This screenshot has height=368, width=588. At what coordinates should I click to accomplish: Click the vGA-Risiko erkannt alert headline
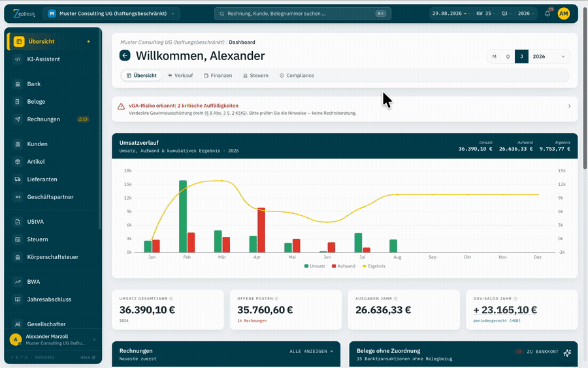pyautogui.click(x=184, y=106)
